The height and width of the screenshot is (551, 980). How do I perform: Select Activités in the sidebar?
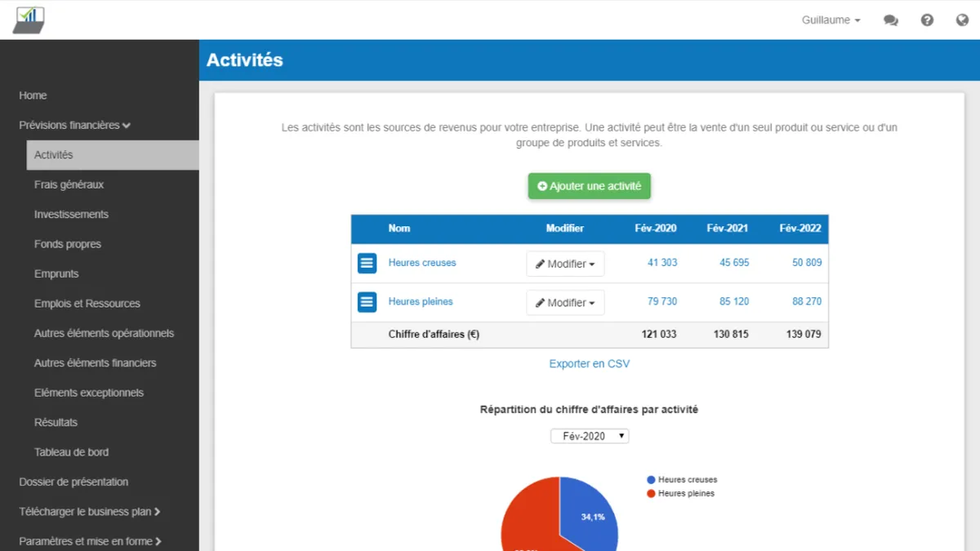tap(113, 155)
